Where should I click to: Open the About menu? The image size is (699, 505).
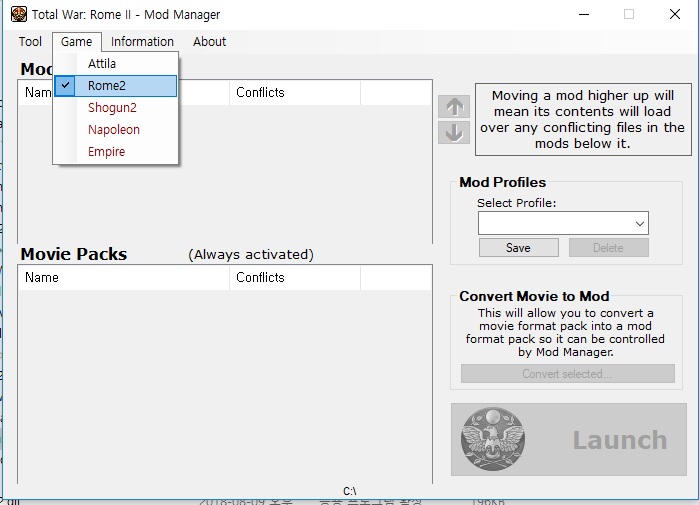pos(210,42)
